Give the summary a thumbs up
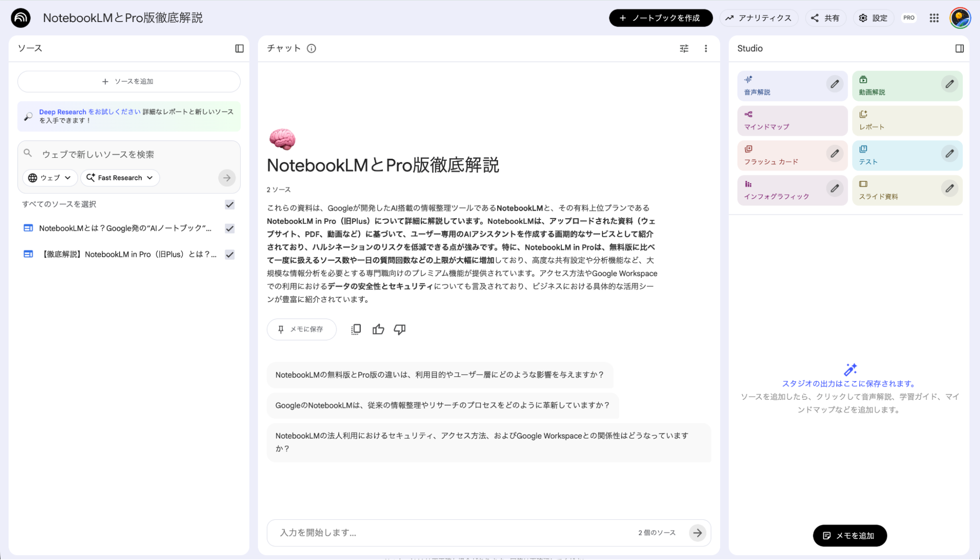 (378, 329)
